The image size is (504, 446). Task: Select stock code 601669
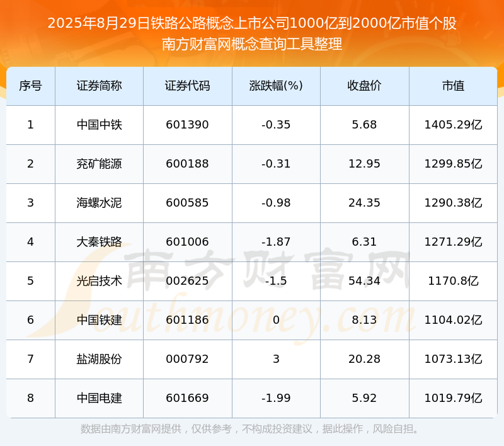click(x=187, y=399)
